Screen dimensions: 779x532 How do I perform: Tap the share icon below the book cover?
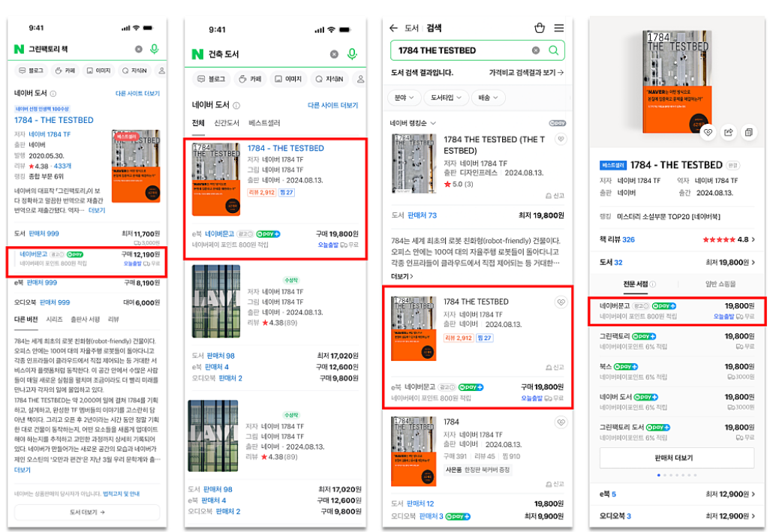point(728,132)
